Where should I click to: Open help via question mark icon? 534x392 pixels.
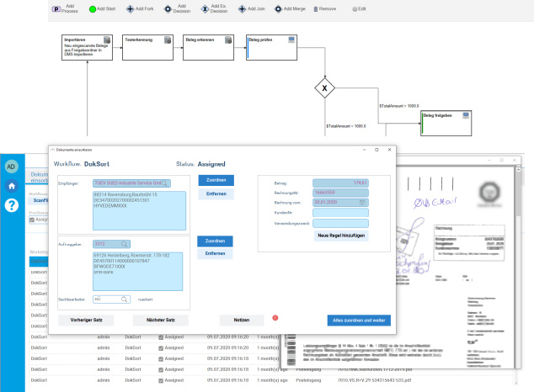[12, 205]
